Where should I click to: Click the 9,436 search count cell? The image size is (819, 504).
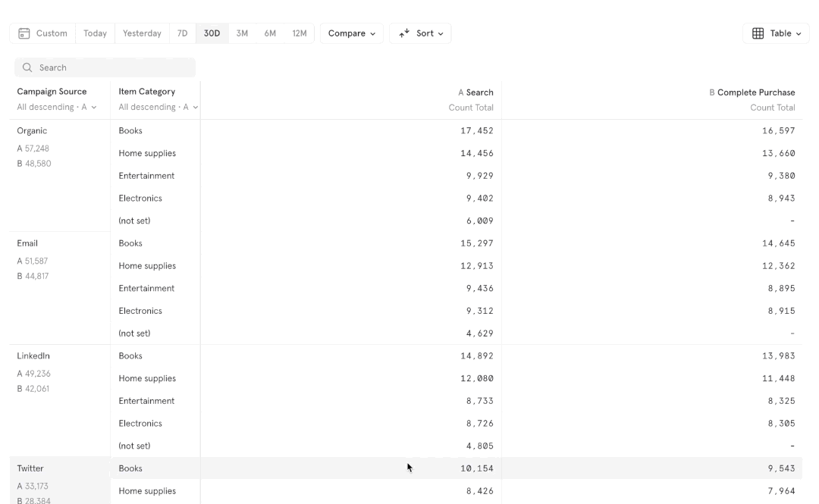(480, 288)
